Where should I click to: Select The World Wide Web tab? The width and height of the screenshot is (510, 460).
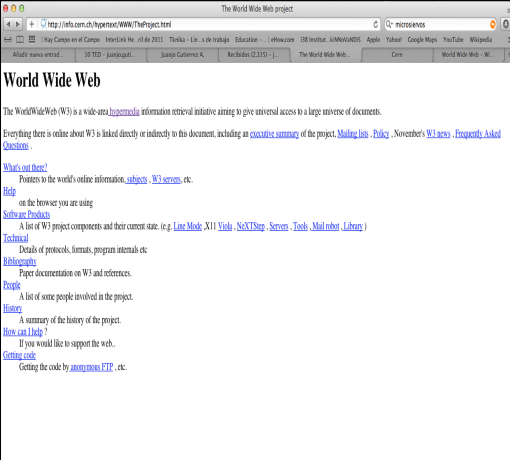(325, 55)
